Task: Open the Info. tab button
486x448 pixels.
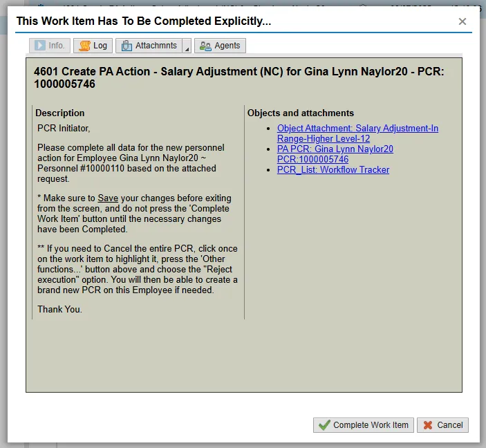Action: [50, 46]
